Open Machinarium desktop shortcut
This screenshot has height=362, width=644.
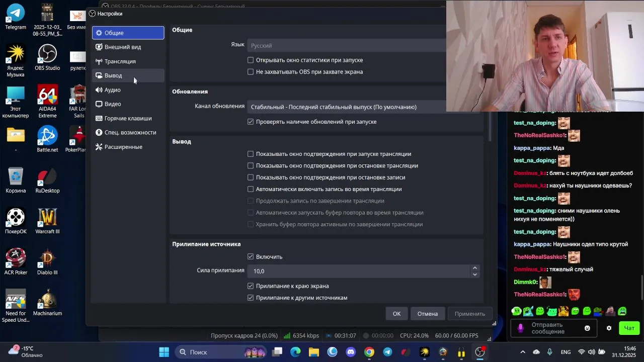(x=47, y=303)
